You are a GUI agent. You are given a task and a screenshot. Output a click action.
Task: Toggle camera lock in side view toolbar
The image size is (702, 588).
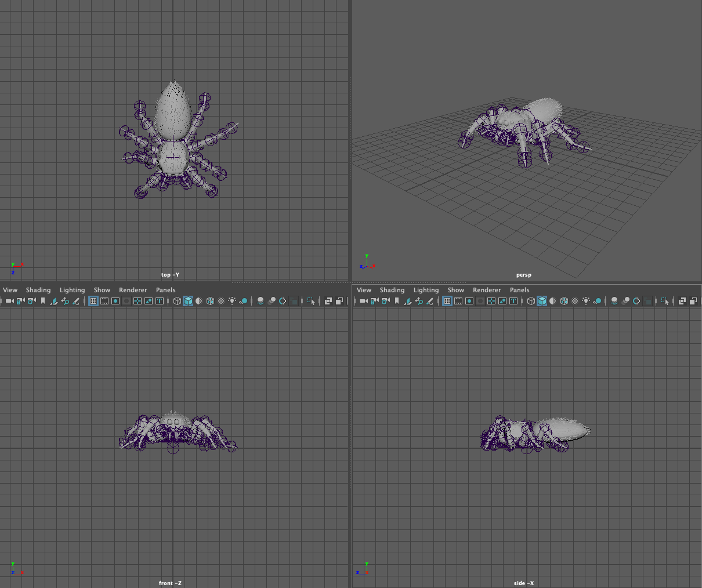pos(374,301)
